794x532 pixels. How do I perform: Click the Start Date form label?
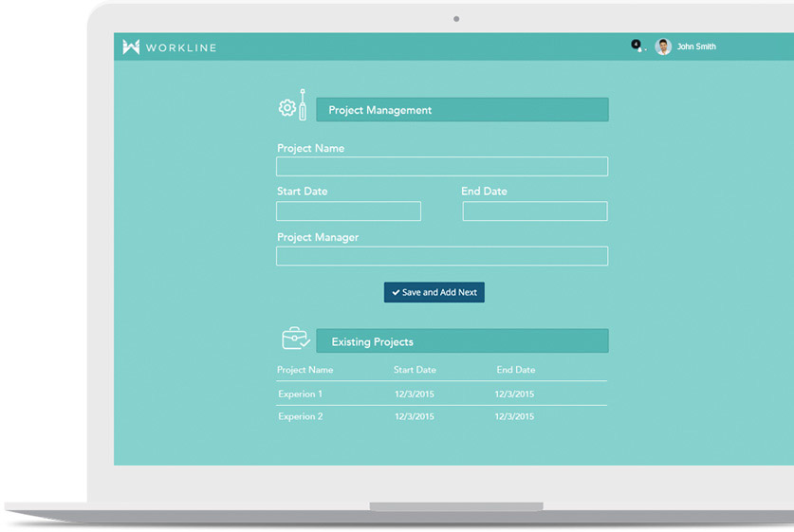pyautogui.click(x=302, y=192)
